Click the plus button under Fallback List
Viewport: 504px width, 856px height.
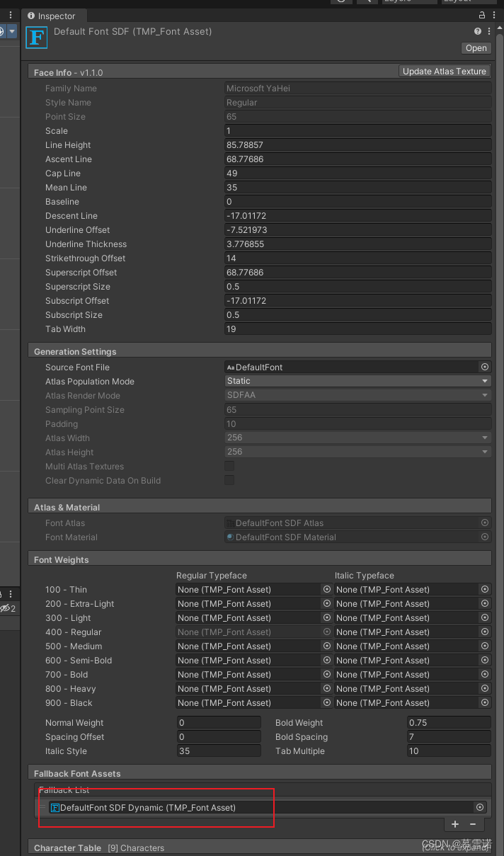(454, 824)
